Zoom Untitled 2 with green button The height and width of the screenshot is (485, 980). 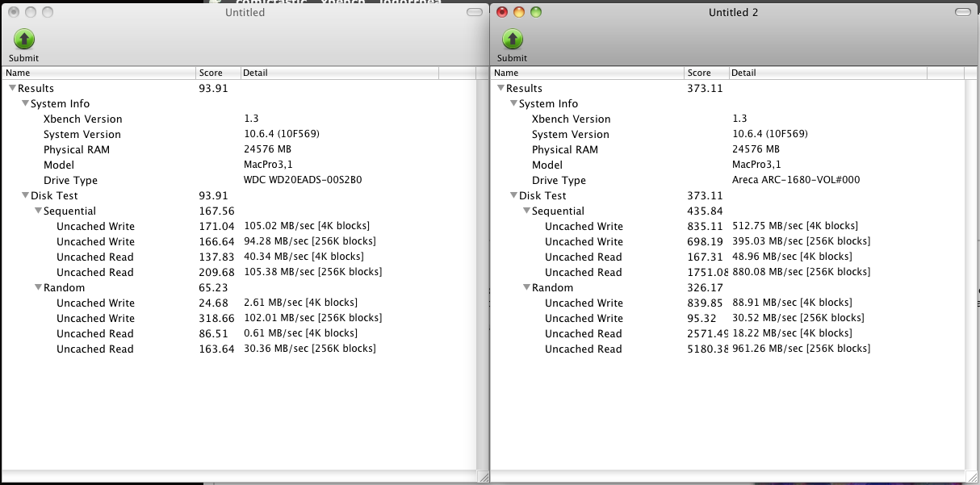[x=535, y=12]
